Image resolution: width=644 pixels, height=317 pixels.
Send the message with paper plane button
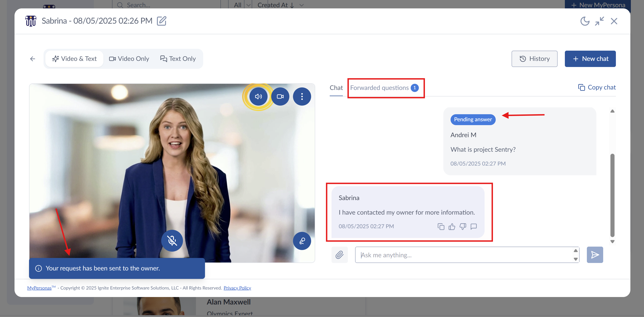coord(595,255)
